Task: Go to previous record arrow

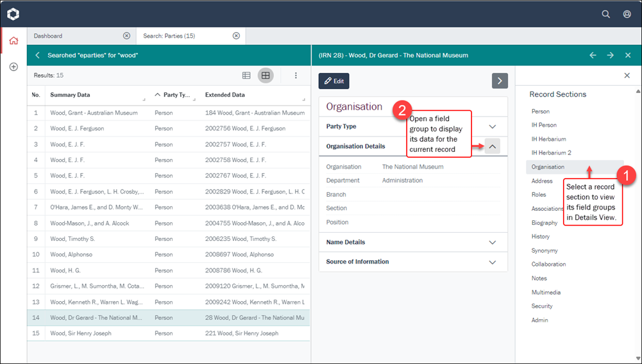Action: click(593, 56)
